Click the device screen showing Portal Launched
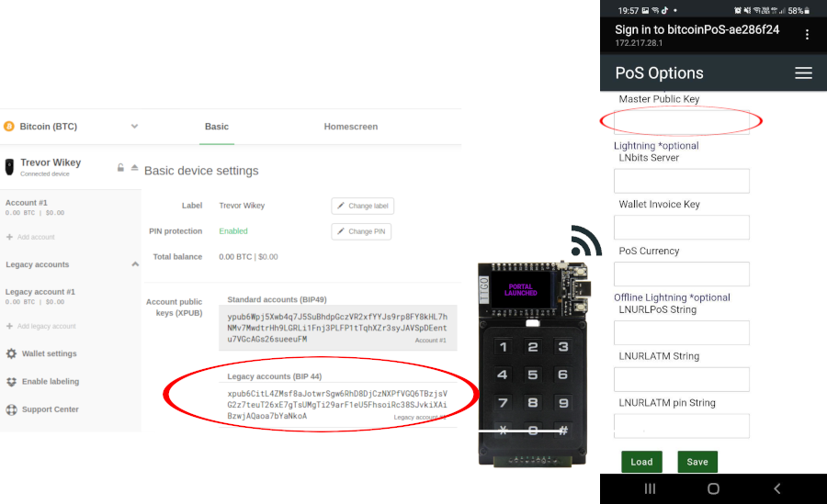827x504 pixels. click(x=521, y=290)
